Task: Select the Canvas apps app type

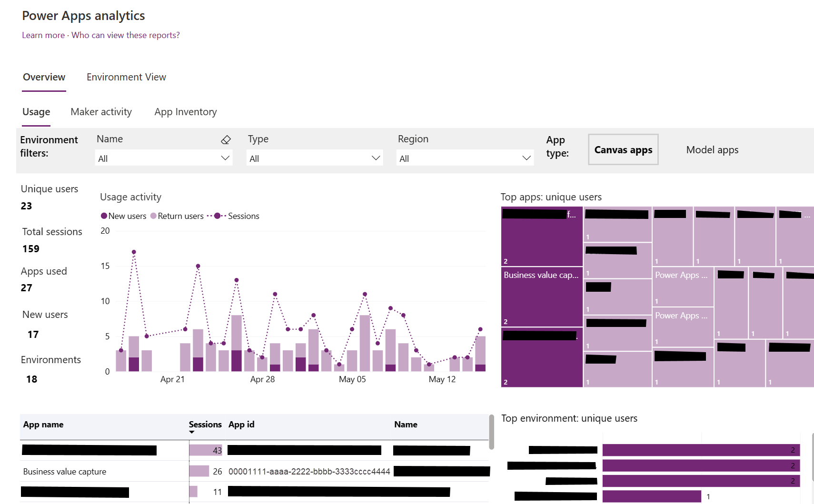Action: click(623, 149)
